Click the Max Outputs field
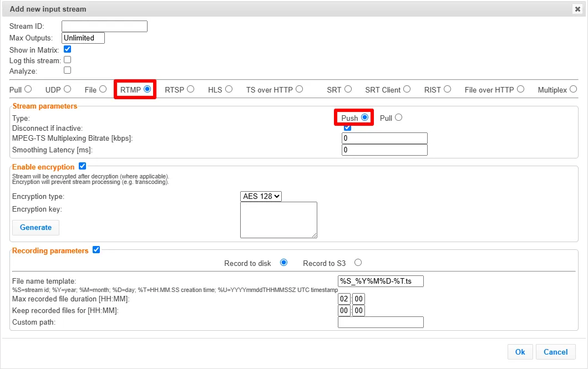588x369 pixels. [83, 38]
